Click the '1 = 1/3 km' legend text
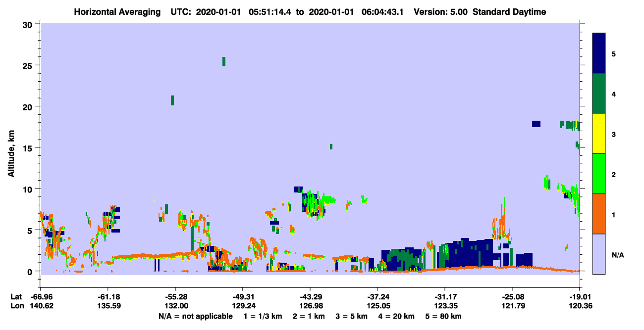Screen dimensions: 644x330 click(263, 316)
